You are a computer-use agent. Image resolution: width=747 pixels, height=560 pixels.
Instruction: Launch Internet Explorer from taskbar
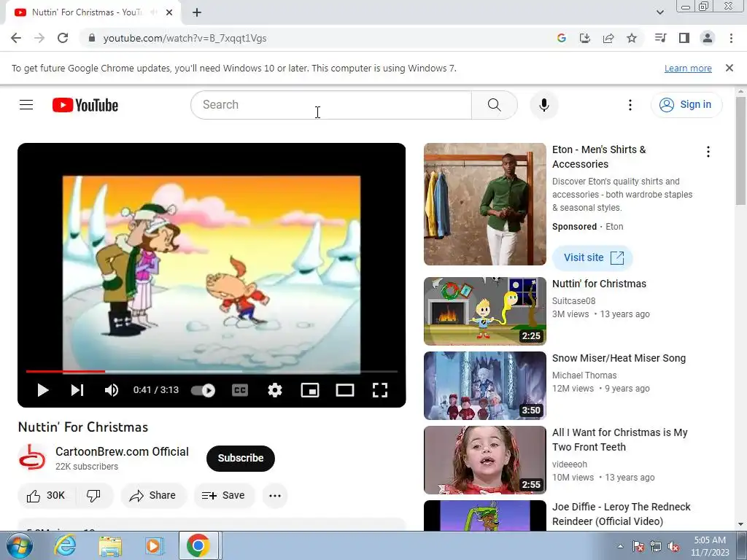(65, 545)
